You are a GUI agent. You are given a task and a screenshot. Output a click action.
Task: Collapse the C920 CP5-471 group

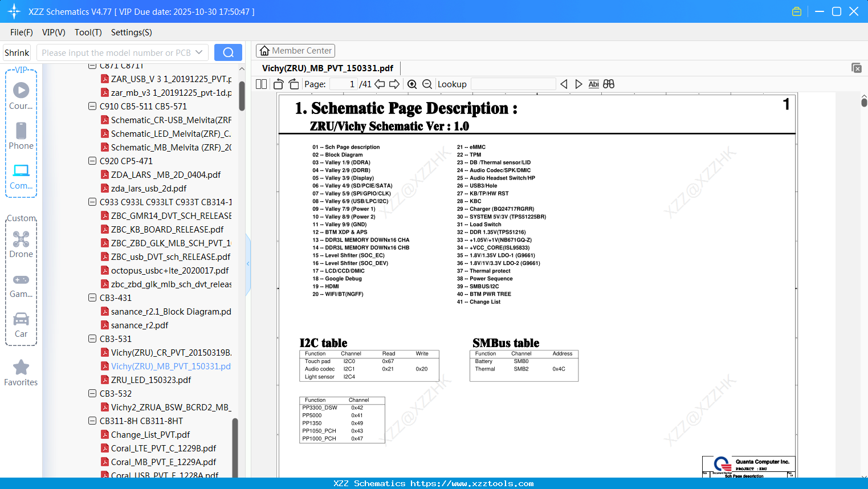pos(92,161)
